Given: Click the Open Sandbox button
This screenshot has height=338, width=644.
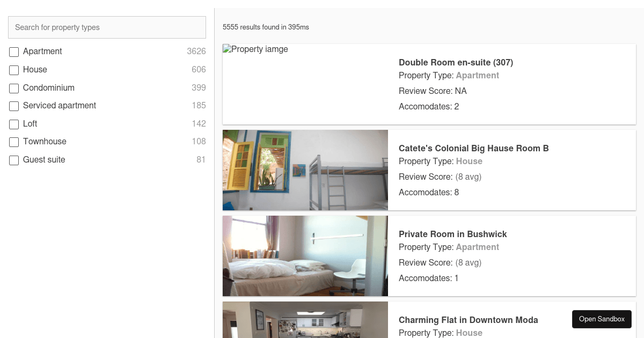Looking at the screenshot, I should coord(602,319).
